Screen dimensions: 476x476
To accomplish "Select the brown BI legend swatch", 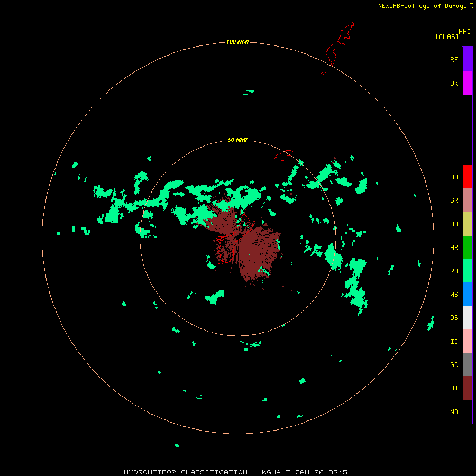I will tap(467, 388).
